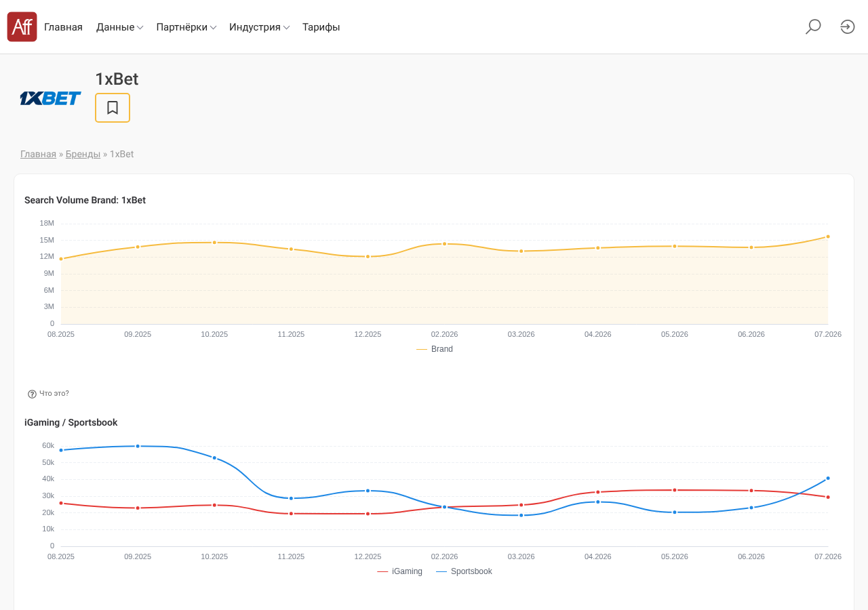Viewport: 868px width, 610px height.
Task: Select the Sportsbook red point at 07.2026
Action: coord(828,497)
